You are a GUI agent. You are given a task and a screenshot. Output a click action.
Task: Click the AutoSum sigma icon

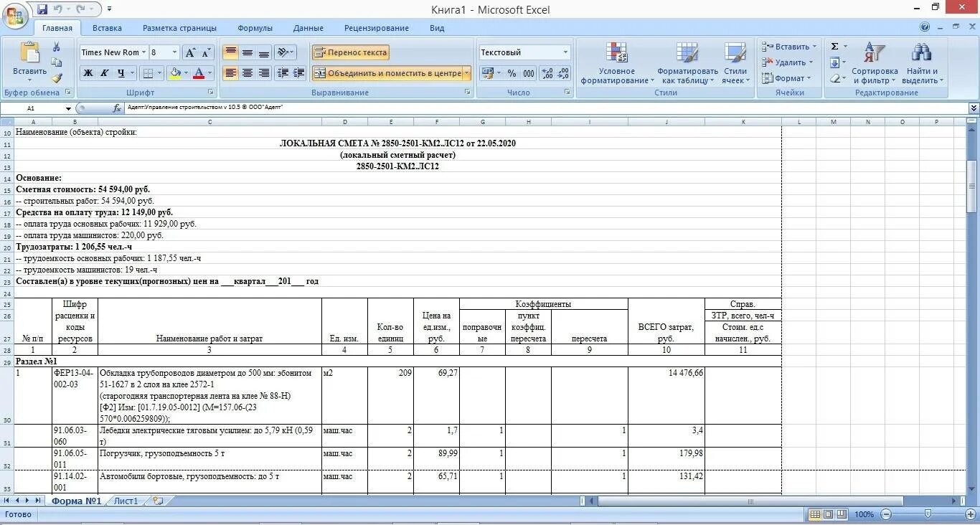point(835,47)
